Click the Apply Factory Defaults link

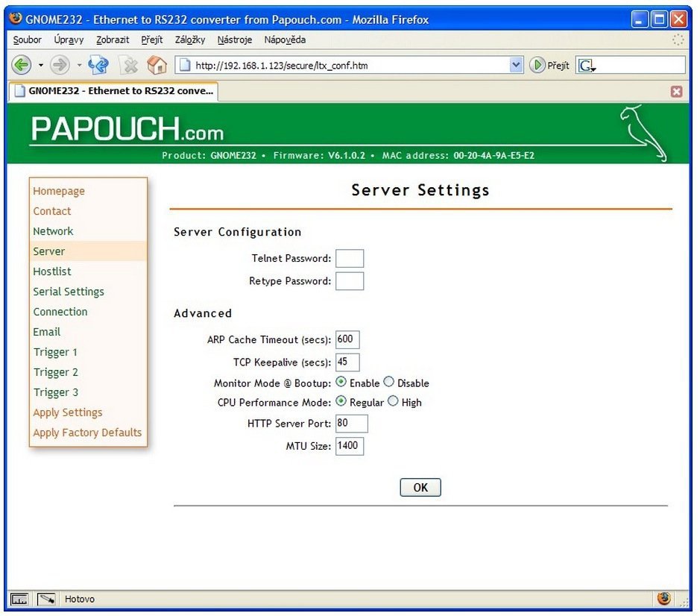pyautogui.click(x=87, y=433)
